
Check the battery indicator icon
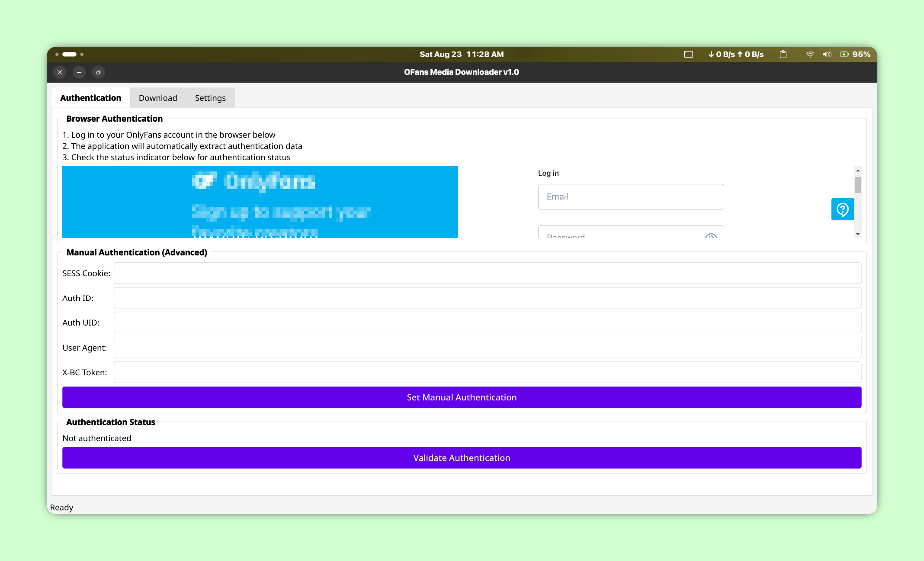pos(844,55)
